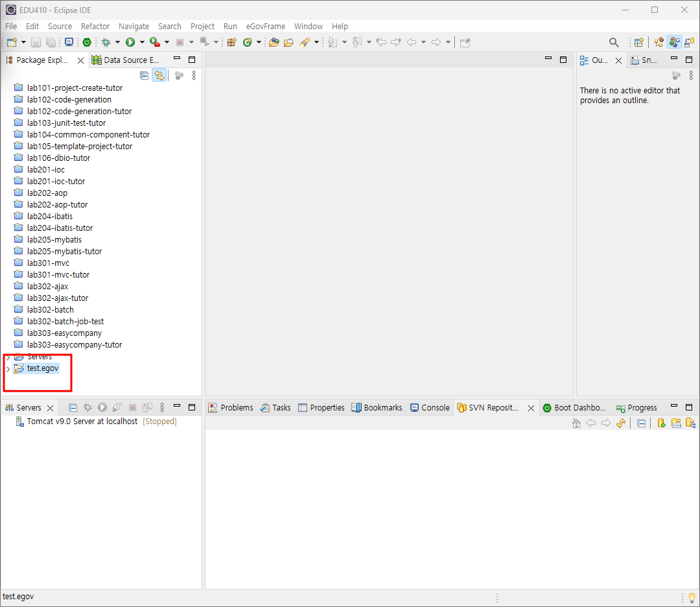Open Package Explorer View Menu dots
Image resolution: width=700 pixels, height=607 pixels.
click(194, 75)
